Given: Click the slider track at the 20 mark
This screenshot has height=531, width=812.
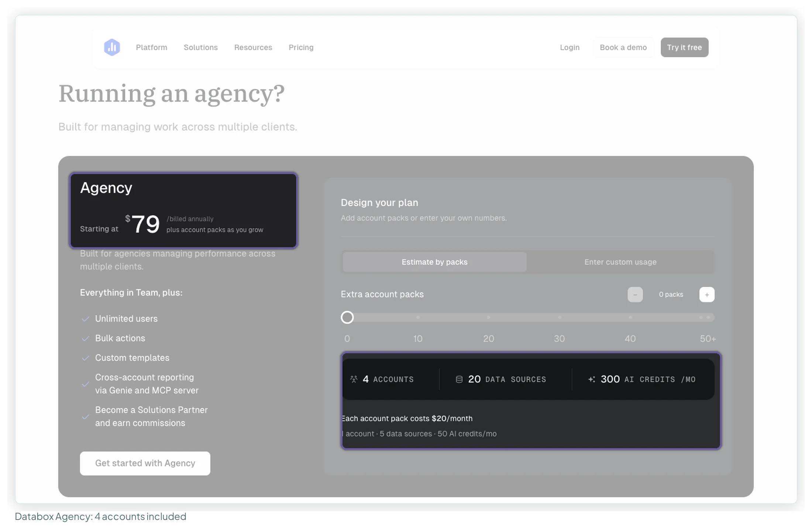Looking at the screenshot, I should tap(488, 317).
